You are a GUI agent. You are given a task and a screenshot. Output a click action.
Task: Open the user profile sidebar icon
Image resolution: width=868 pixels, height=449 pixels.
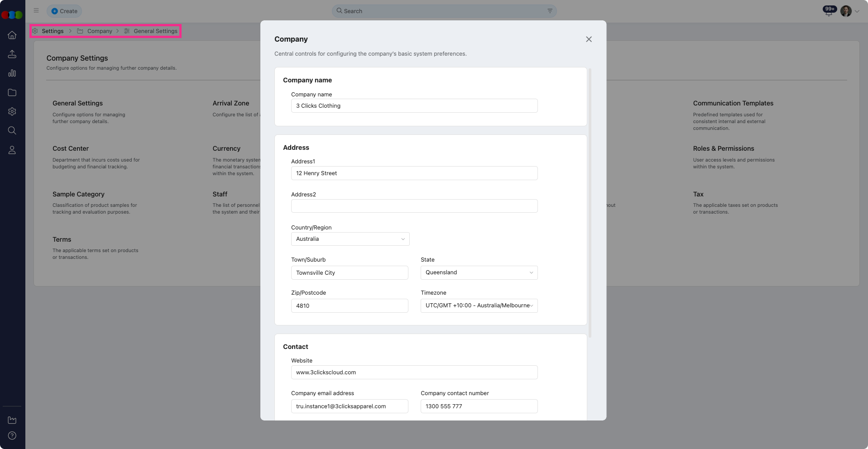(12, 150)
